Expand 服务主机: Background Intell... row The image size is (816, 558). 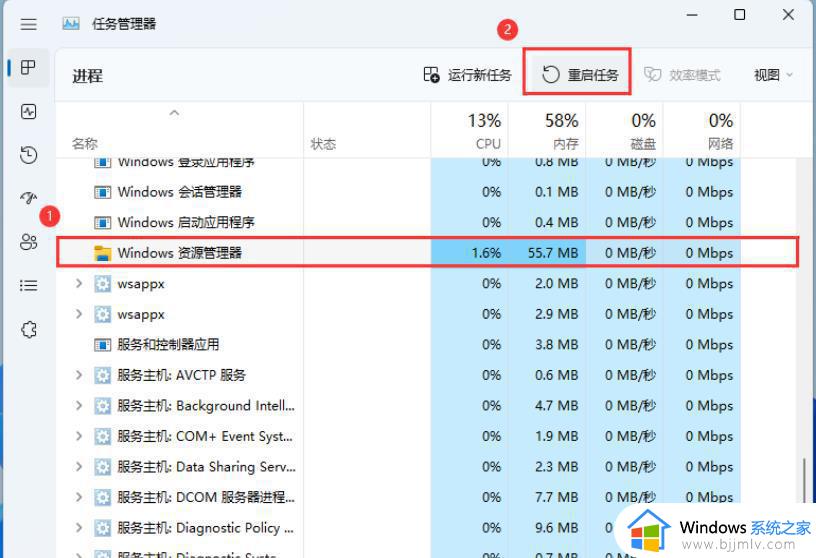[79, 406]
